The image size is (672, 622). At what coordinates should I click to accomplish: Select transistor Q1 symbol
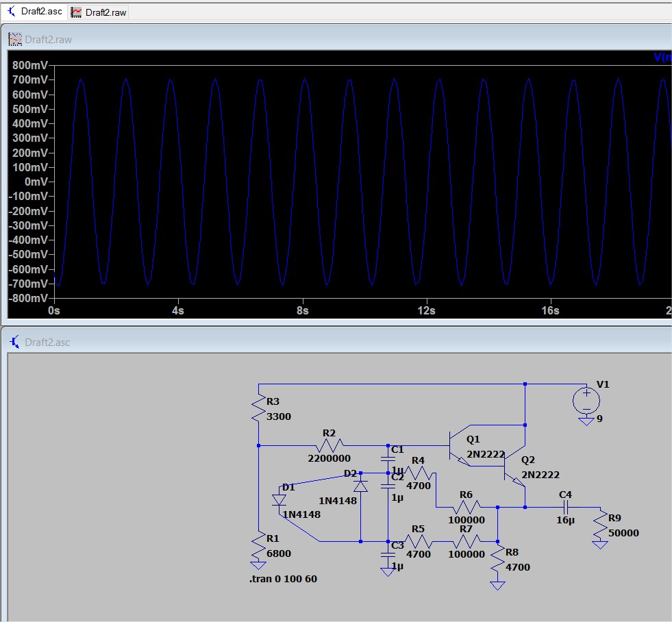pos(460,446)
